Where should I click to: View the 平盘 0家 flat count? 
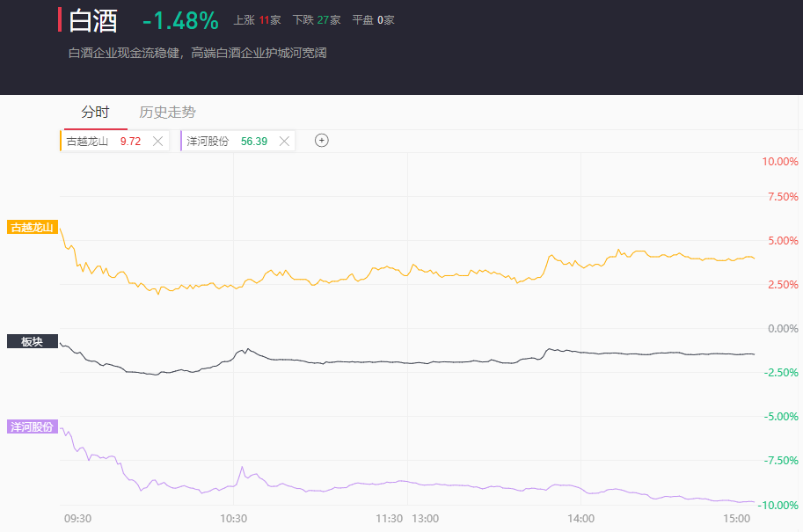pyautogui.click(x=373, y=19)
